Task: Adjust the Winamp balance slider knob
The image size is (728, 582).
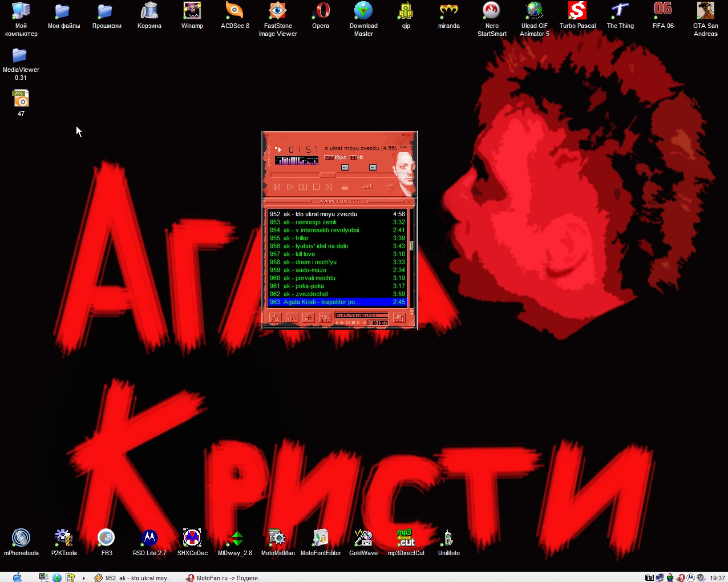Action: [x=373, y=167]
